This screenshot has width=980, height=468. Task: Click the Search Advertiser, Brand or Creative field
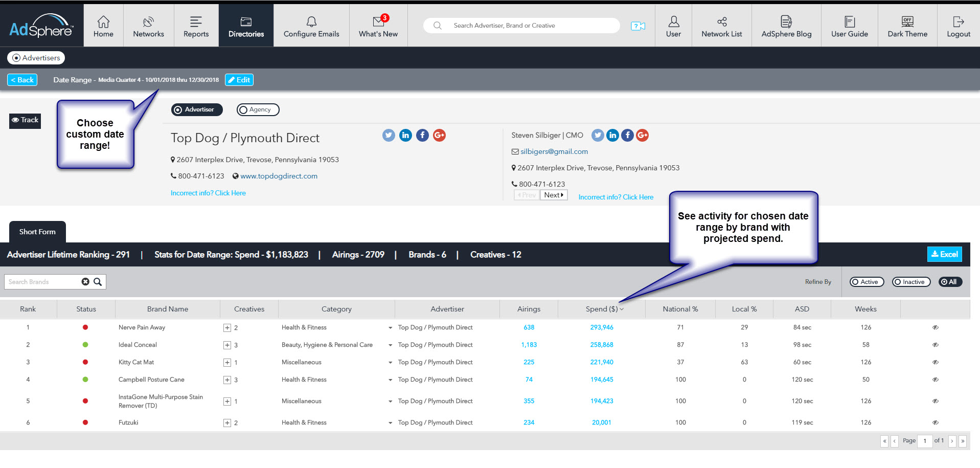(x=521, y=26)
